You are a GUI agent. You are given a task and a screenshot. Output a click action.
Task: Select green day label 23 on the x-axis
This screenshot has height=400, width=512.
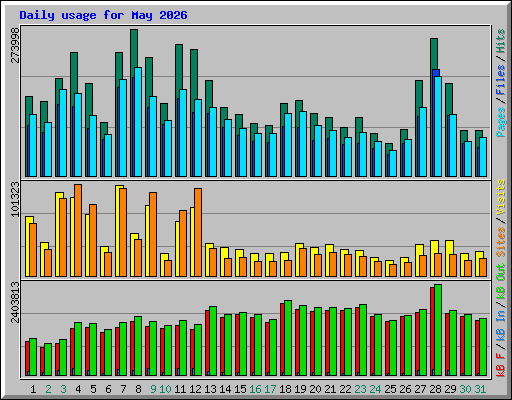(360, 389)
